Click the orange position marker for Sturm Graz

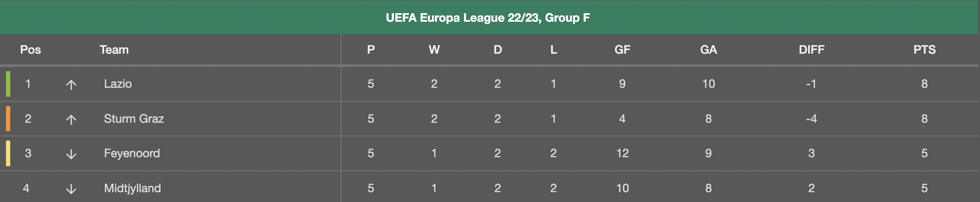click(x=8, y=118)
